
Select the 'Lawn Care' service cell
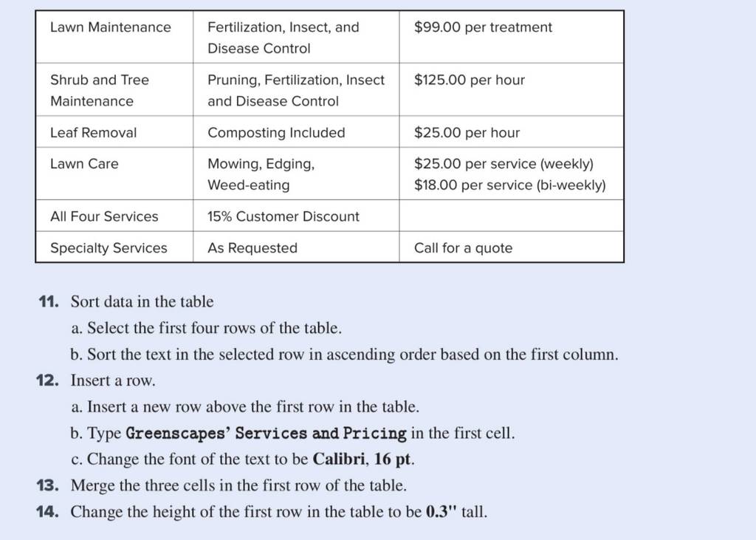114,174
